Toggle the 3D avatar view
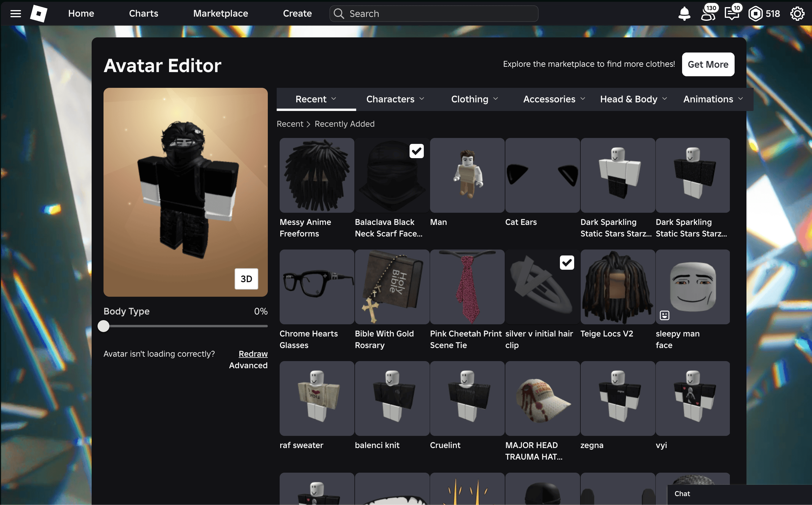812x505 pixels. tap(246, 279)
